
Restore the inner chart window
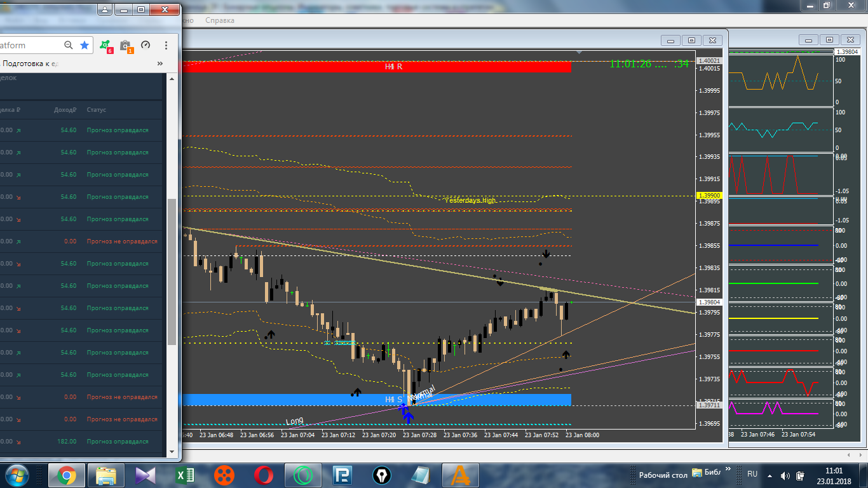tap(692, 40)
